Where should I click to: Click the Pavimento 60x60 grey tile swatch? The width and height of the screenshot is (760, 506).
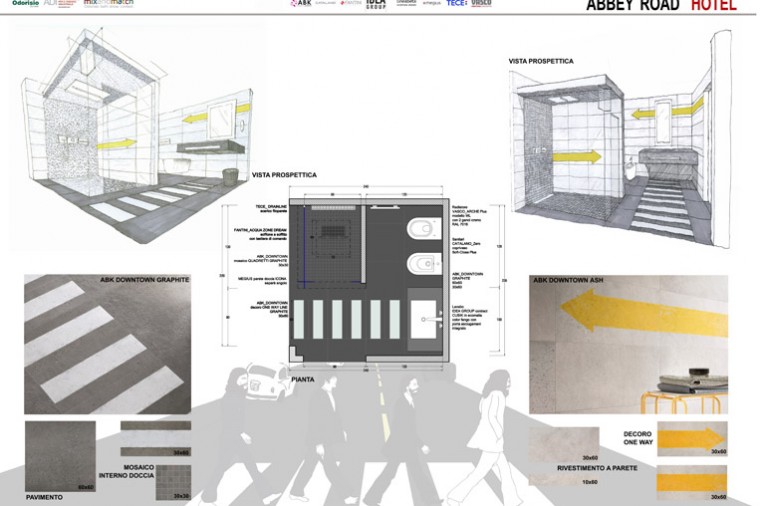59,453
